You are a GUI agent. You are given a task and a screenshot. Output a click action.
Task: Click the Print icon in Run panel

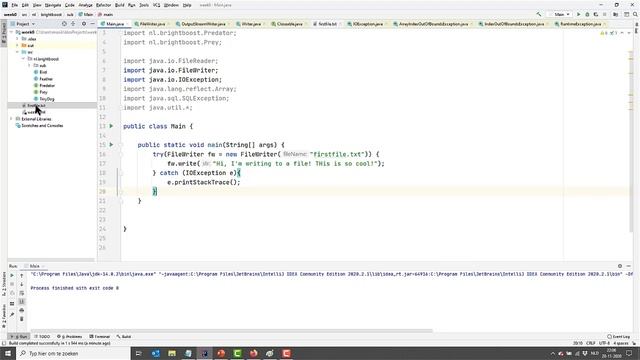point(22,310)
